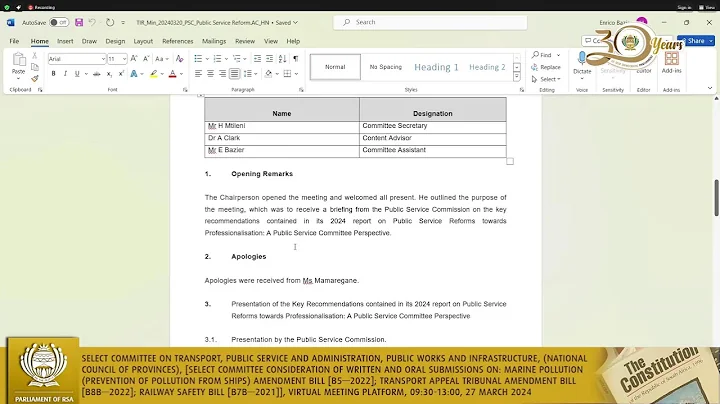Center align text

[x=210, y=73]
